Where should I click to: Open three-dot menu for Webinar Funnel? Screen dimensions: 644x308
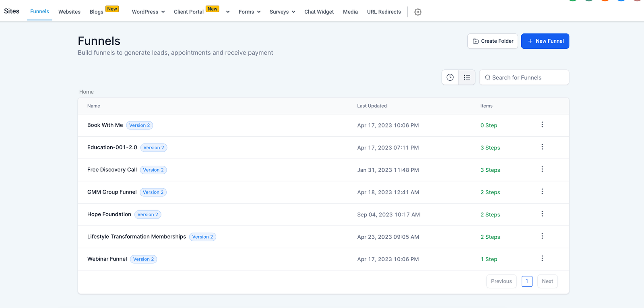click(542, 258)
